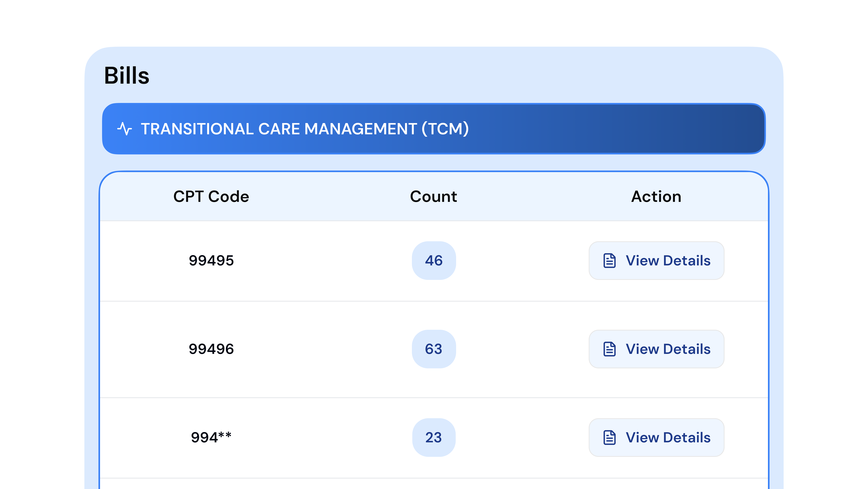Select CPT code 99495 in the table

[x=211, y=260]
